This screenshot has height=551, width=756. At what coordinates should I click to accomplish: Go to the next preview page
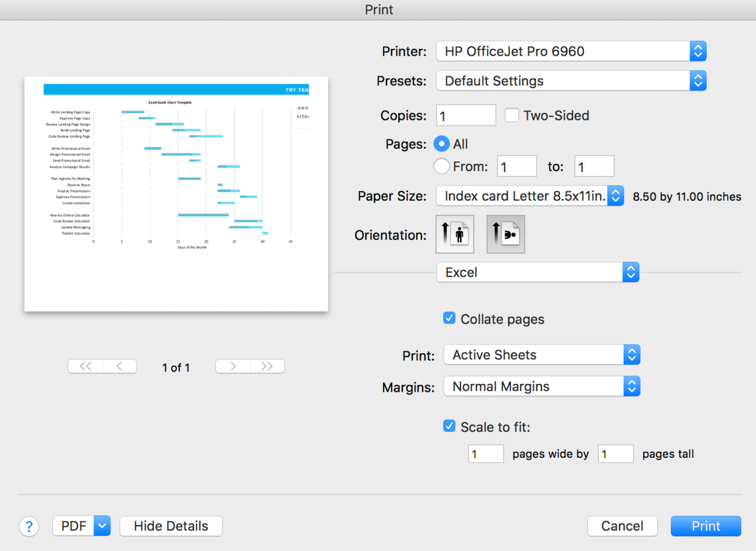click(x=232, y=366)
